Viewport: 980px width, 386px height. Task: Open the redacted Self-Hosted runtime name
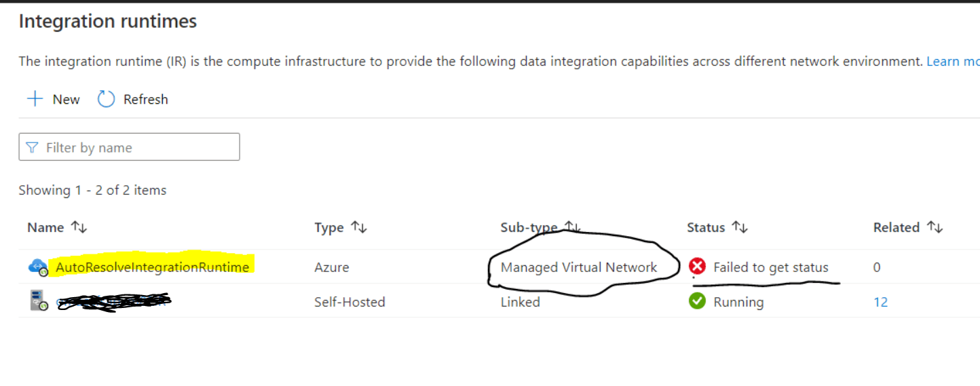click(x=112, y=302)
